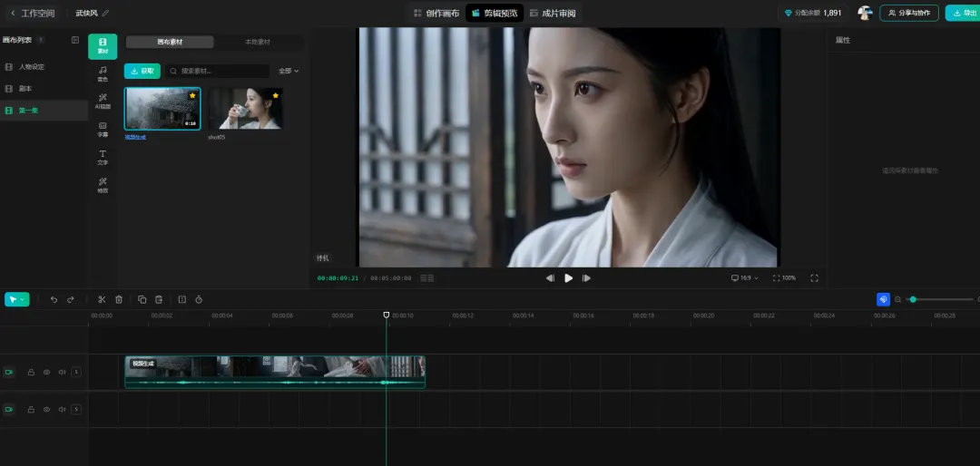The width and height of the screenshot is (980, 466).
Task: Select 第一集 in the canvas list
Action: click(x=44, y=111)
